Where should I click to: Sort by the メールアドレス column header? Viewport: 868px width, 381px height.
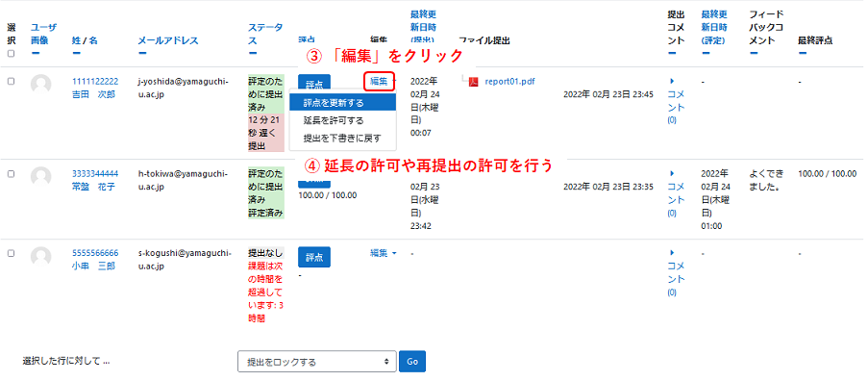pyautogui.click(x=167, y=40)
